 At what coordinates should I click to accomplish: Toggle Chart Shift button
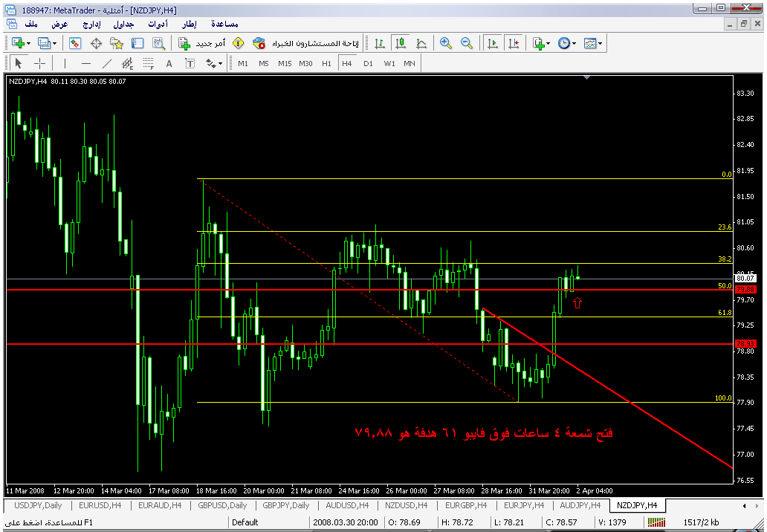pyautogui.click(x=514, y=43)
